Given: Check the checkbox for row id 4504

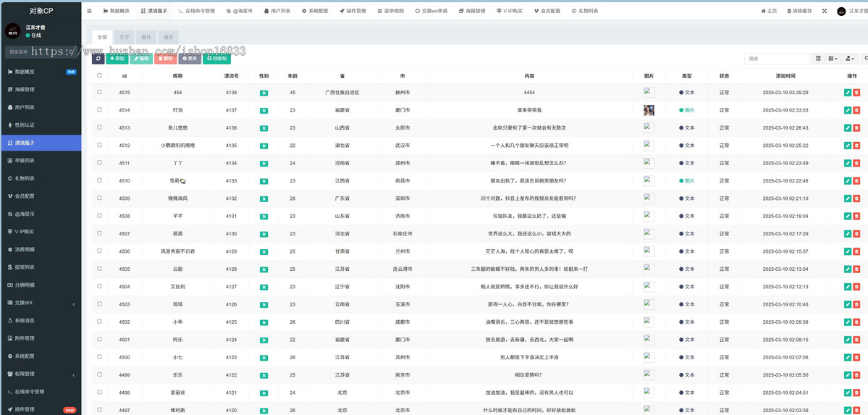Looking at the screenshot, I should coord(100,287).
